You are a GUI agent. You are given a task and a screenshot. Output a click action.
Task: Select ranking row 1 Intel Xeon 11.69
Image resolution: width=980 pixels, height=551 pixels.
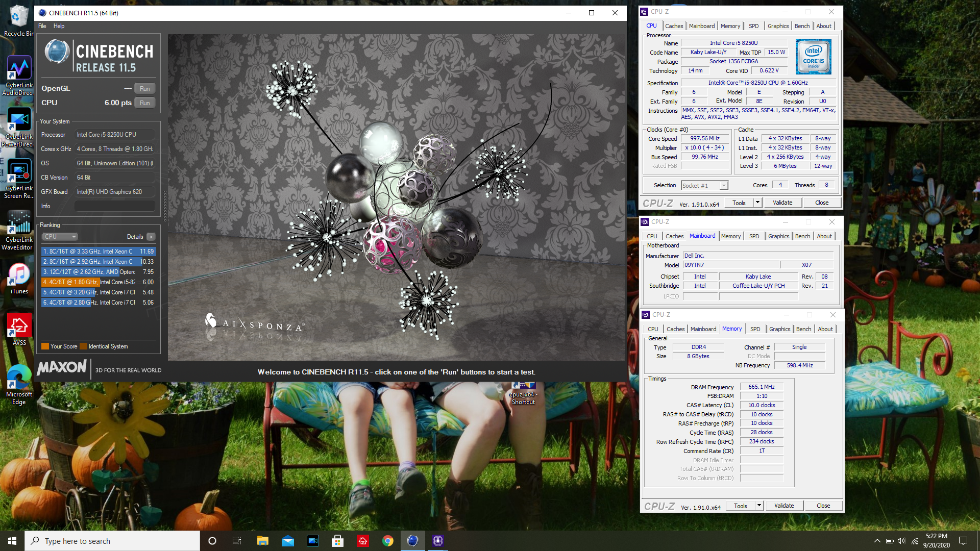[x=99, y=252]
